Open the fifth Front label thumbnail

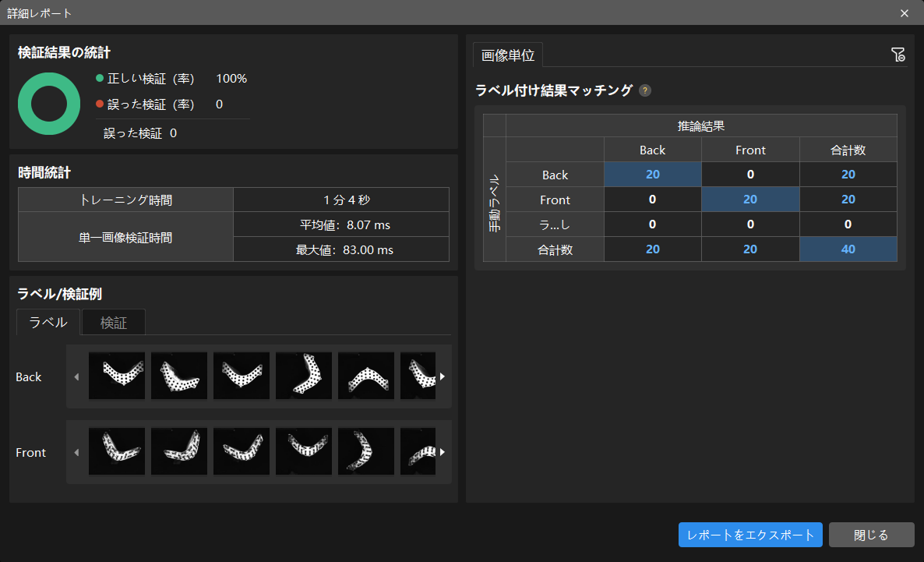coord(366,452)
